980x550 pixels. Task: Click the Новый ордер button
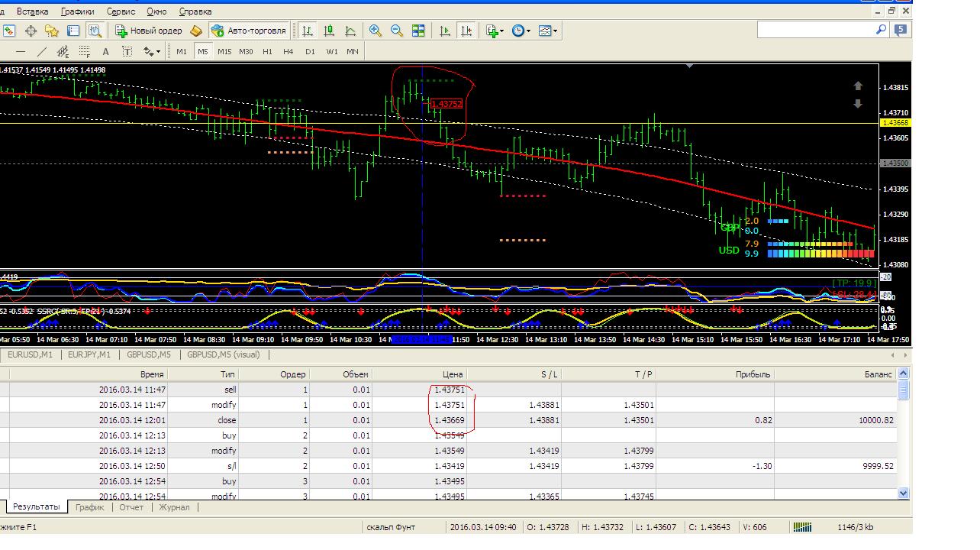[x=149, y=31]
